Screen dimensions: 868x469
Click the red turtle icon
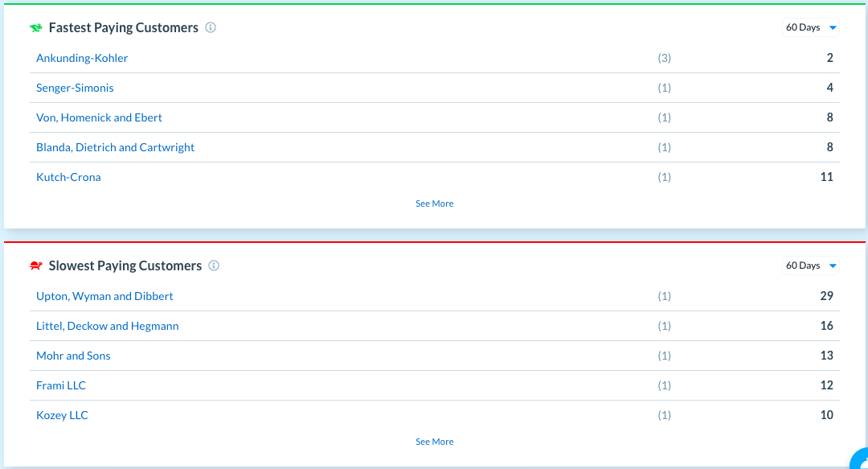(x=36, y=266)
